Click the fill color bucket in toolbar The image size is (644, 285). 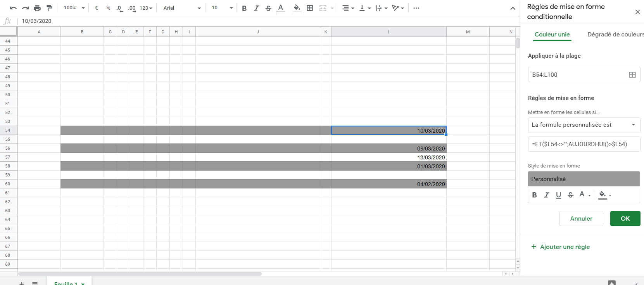pos(297,8)
